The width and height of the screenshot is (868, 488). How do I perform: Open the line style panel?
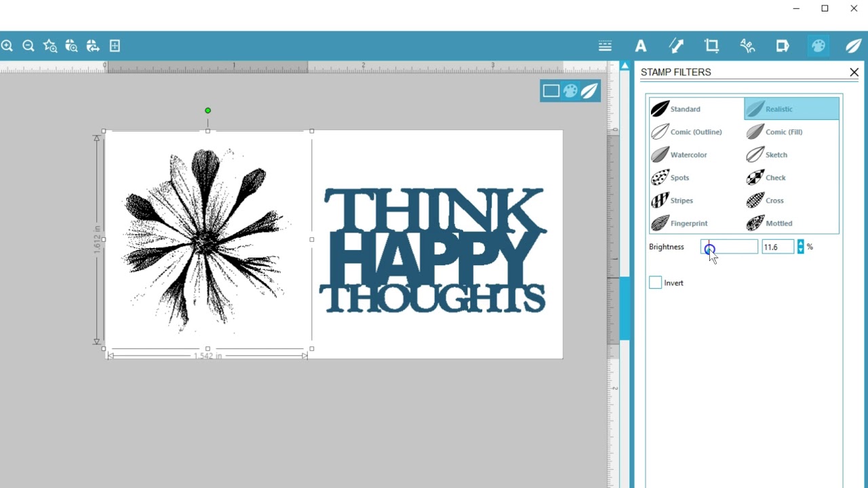point(605,46)
